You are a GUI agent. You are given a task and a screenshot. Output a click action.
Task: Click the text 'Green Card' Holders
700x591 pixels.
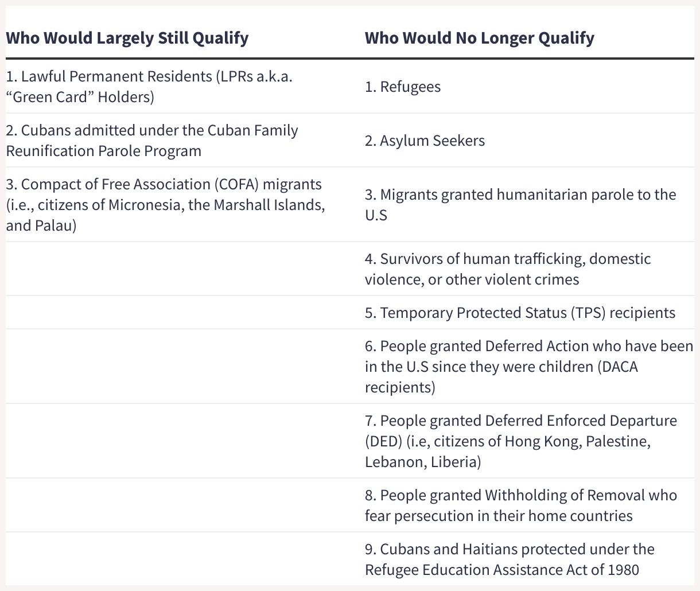tap(80, 97)
